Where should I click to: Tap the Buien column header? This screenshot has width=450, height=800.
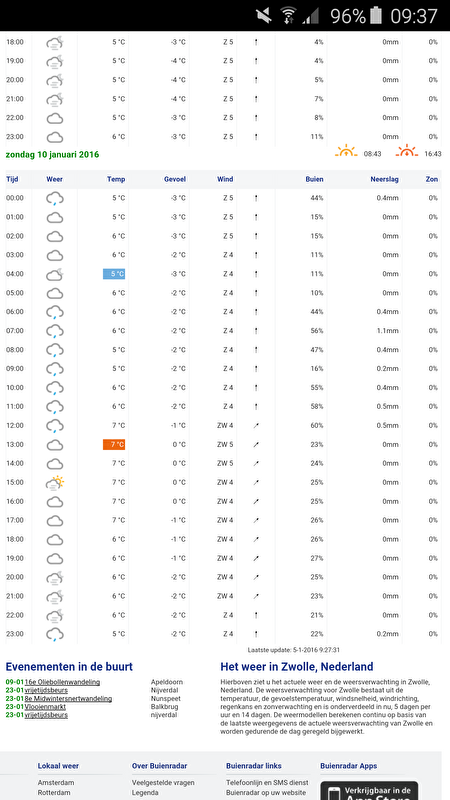[x=314, y=179]
